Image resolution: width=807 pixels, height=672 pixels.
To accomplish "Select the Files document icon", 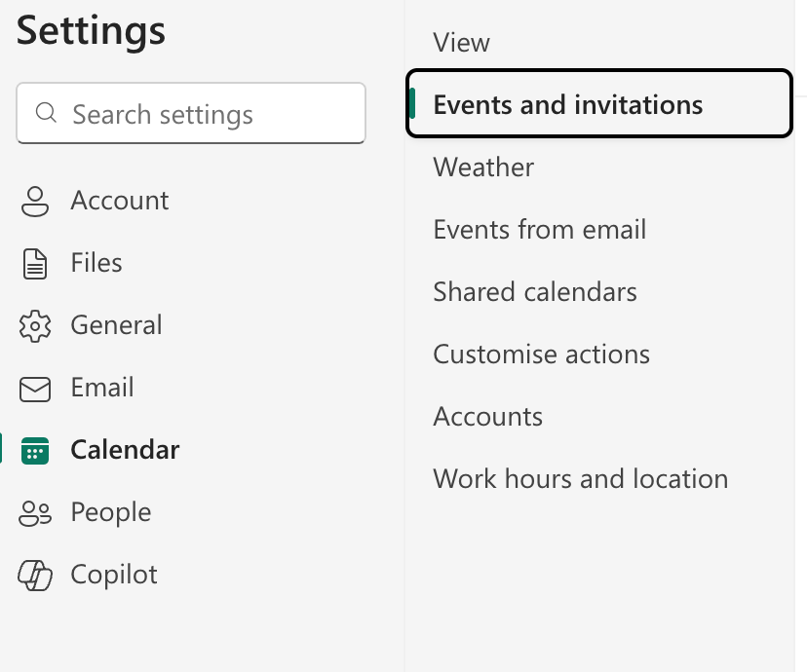I will pyautogui.click(x=35, y=262).
